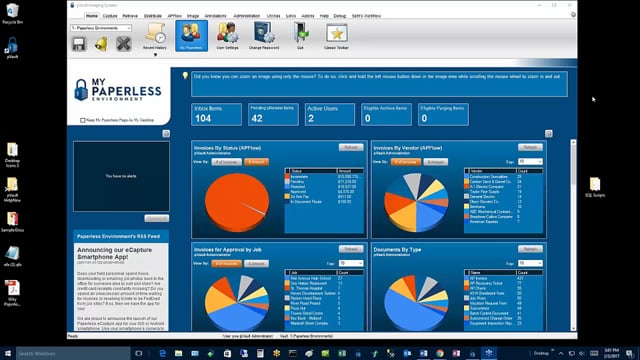Viewport: 640px width, 360px height.
Task: Open the Home ribbon tab
Action: tap(92, 16)
